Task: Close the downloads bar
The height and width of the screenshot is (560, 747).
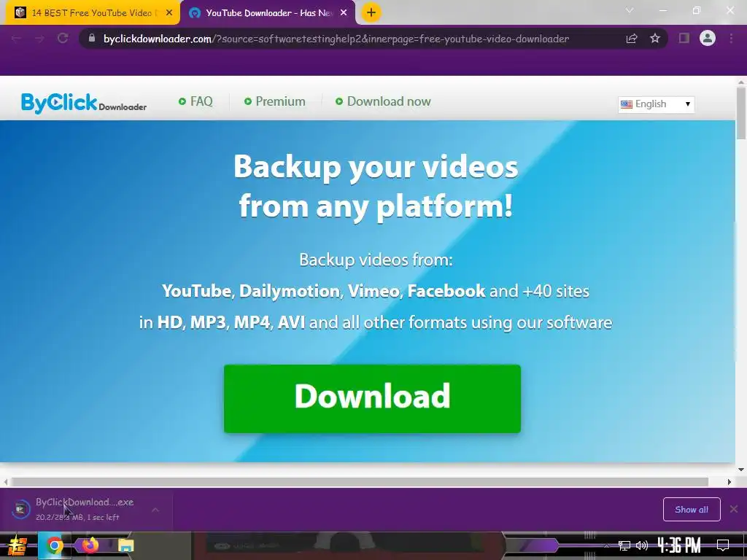Action: pos(734,509)
